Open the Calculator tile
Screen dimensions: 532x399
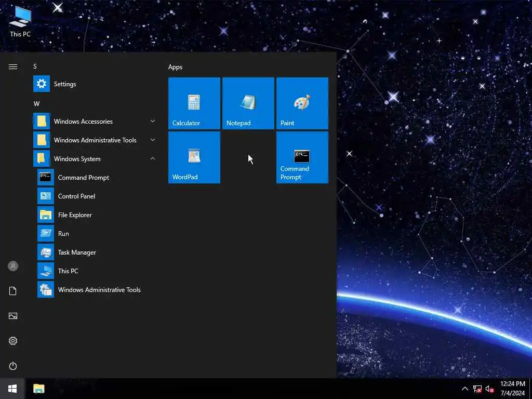(x=194, y=103)
